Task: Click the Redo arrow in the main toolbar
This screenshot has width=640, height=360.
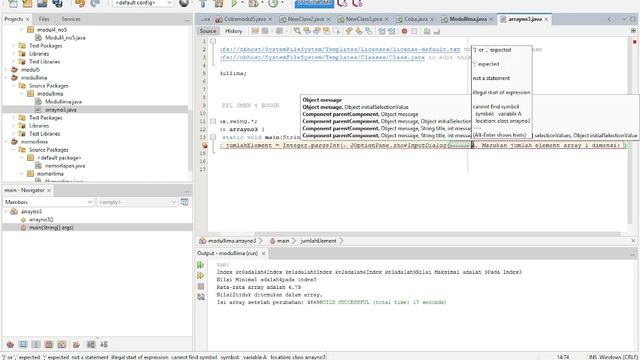Action: [x=95, y=3]
